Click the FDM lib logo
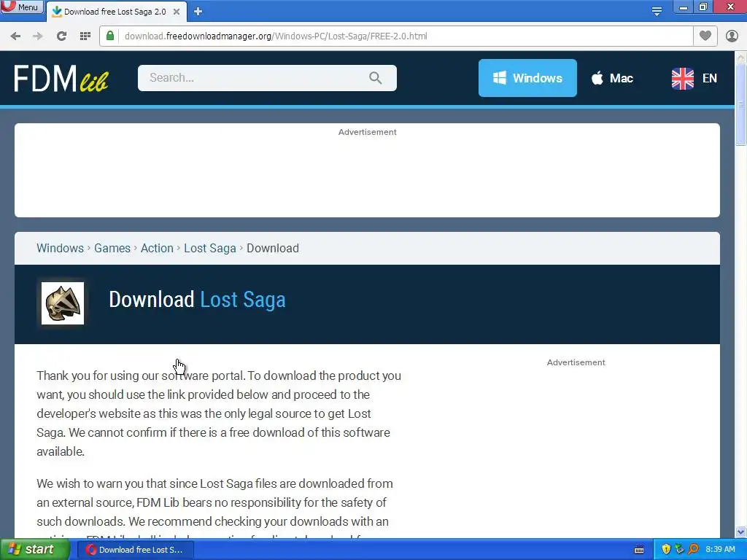Image resolution: width=747 pixels, height=560 pixels. [x=61, y=78]
